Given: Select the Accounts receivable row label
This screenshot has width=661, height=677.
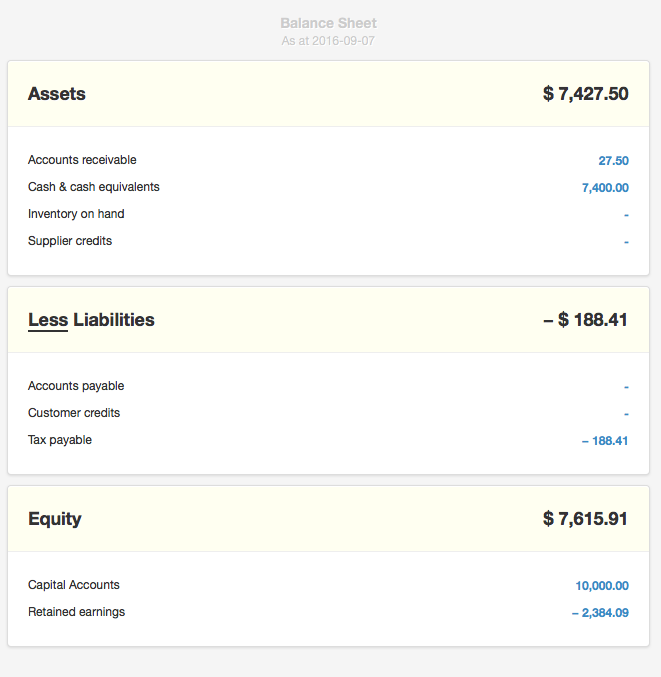Looking at the screenshot, I should 82,160.
